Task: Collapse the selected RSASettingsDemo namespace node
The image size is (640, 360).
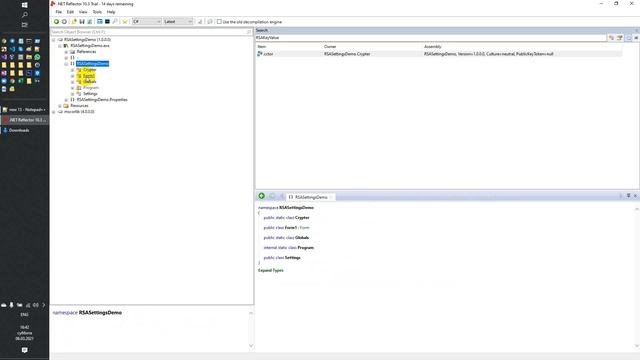Action: pos(66,64)
